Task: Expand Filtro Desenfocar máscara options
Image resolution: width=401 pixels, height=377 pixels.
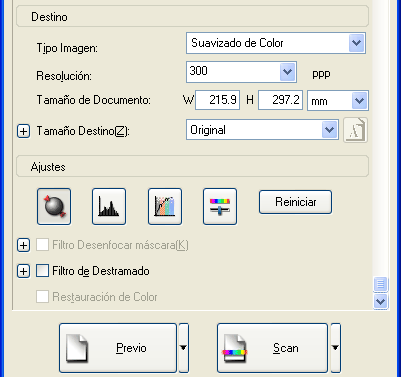Action: [x=23, y=245]
